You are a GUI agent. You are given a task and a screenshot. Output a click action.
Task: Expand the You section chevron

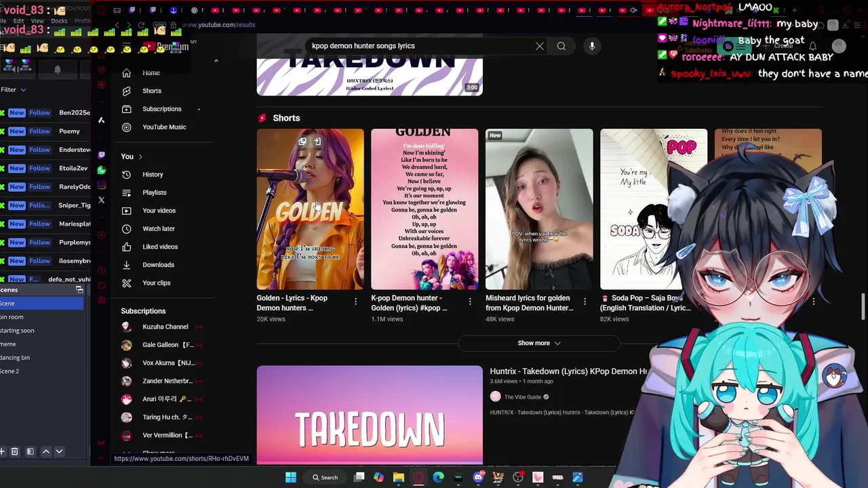point(140,157)
